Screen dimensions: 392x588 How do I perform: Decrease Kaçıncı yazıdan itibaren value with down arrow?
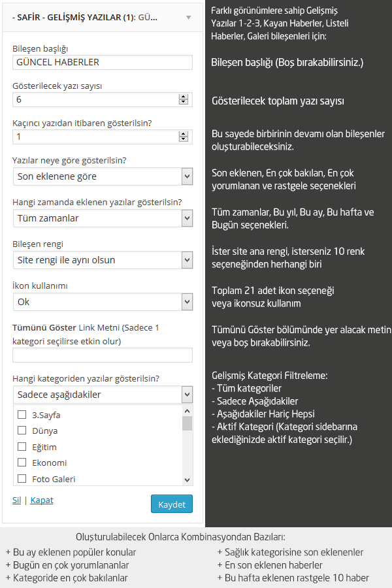tap(184, 139)
